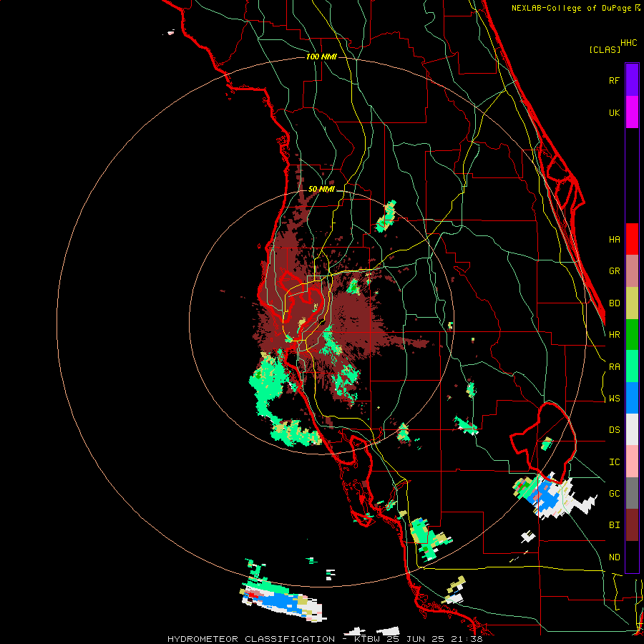
Task: Click the dark maroon BI legend swatch
Action: pos(632,525)
